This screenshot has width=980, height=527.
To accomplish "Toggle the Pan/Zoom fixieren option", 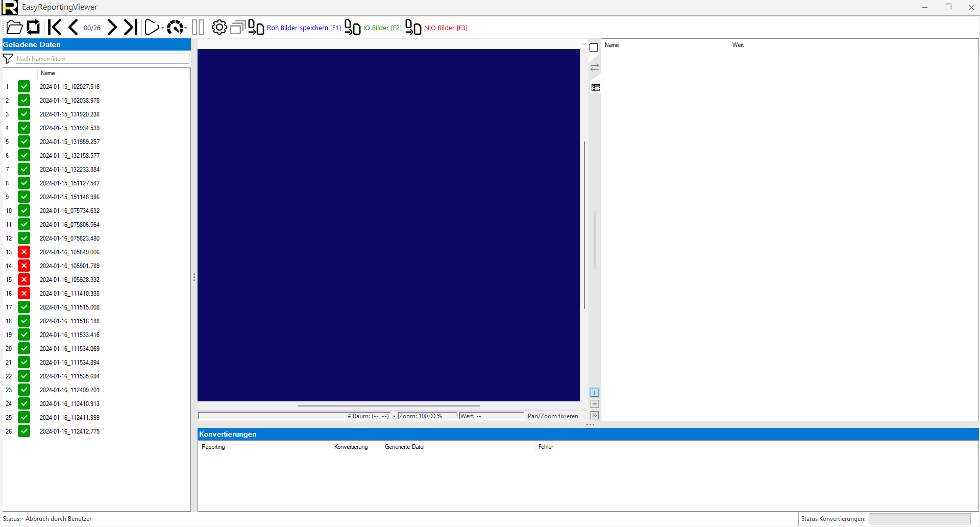I will pos(552,416).
